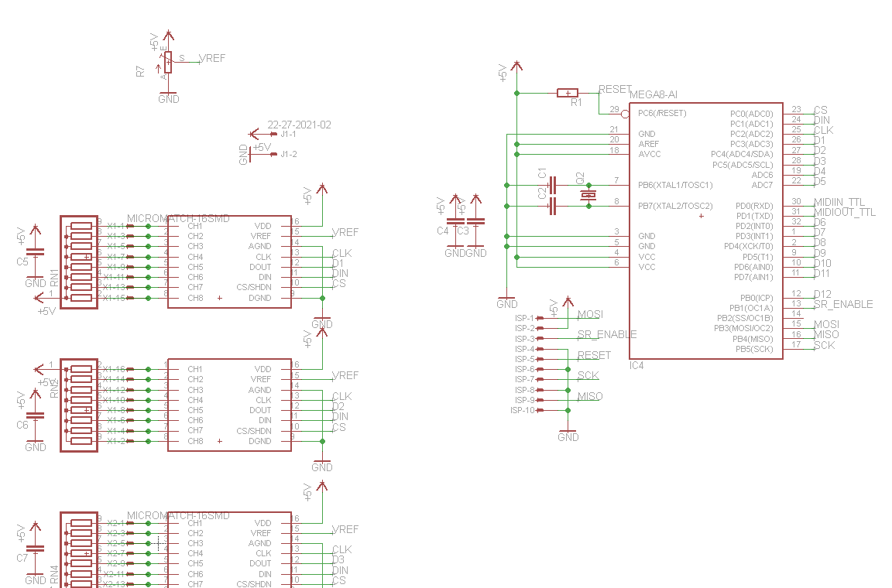Click the C5 capacitor symbol

(x=36, y=251)
